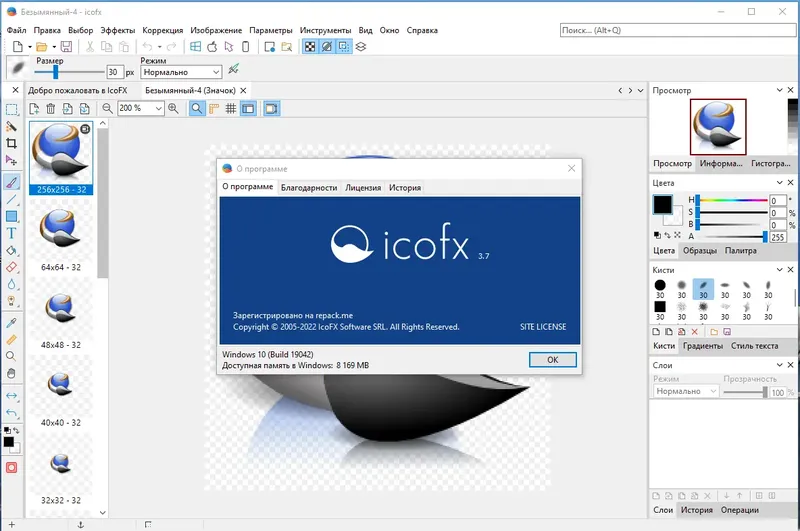
Task: Click the Save floppy disk icon
Action: tap(66, 47)
